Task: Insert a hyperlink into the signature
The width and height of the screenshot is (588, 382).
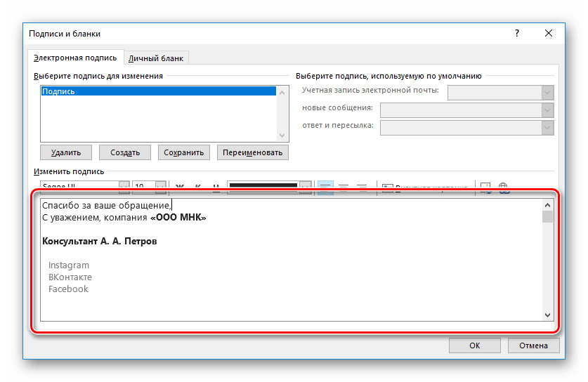Action: coord(503,187)
